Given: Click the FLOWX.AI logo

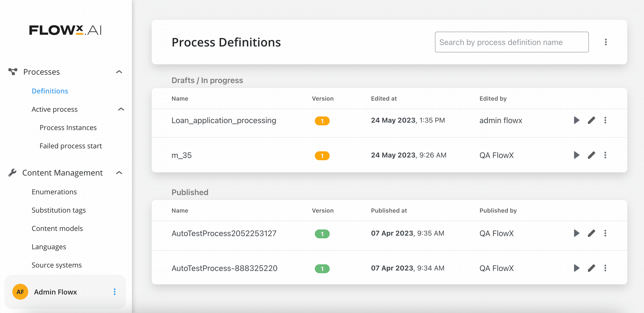Looking at the screenshot, I should 65,30.
